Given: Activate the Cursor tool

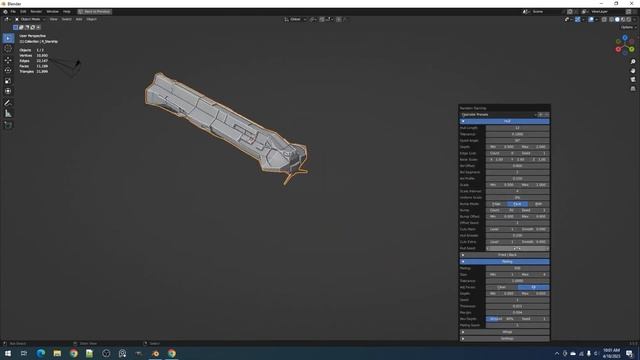Looking at the screenshot, I should point(8,49).
